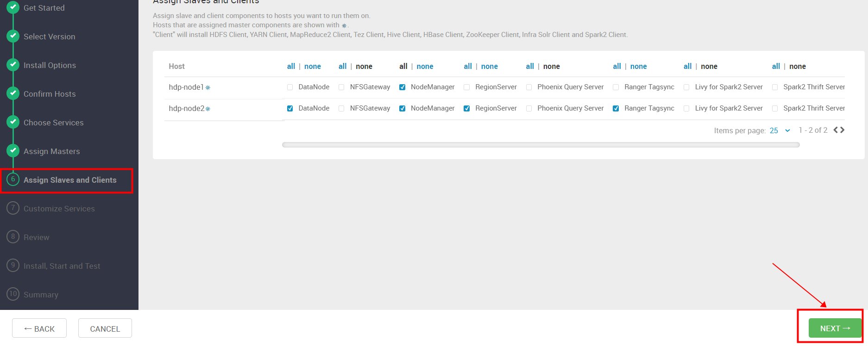Viewport: 868px width, 346px height.
Task: Open the Confirm Hosts wizard step
Action: tap(50, 94)
